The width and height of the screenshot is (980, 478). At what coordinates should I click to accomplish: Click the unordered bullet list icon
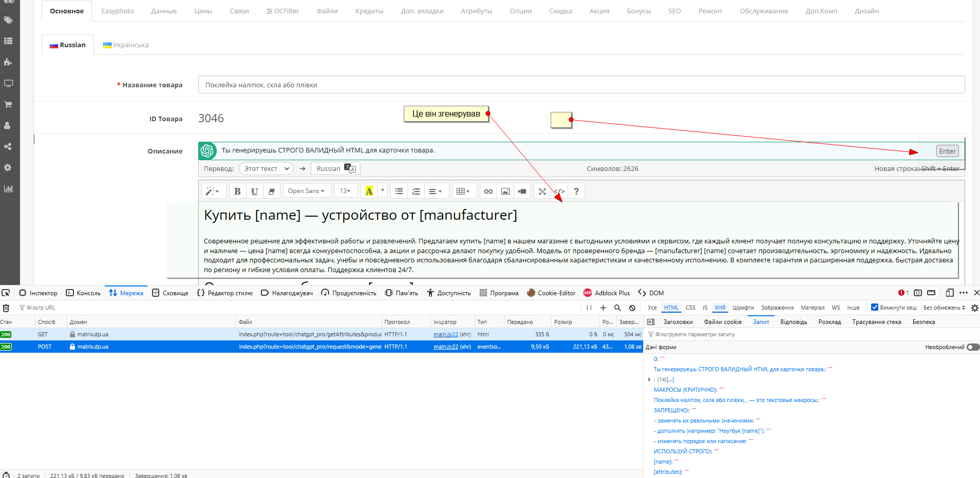pos(399,192)
